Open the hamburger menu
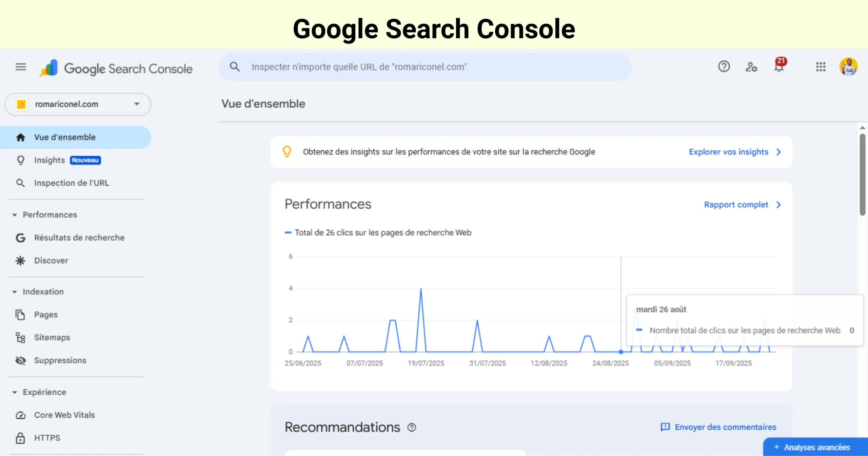Screen dimensions: 868x456 click(x=21, y=67)
